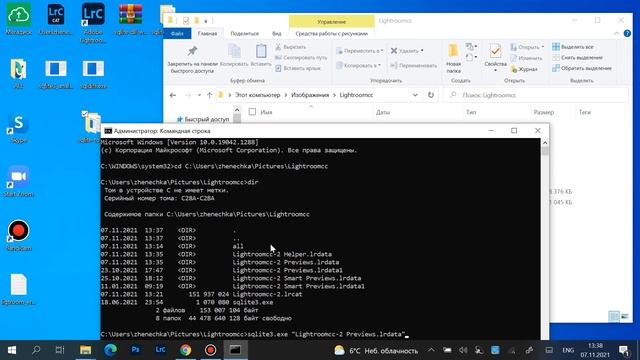Open Google Chrome from the taskbar
Viewport: 640px width, 360px height.
coord(185,350)
